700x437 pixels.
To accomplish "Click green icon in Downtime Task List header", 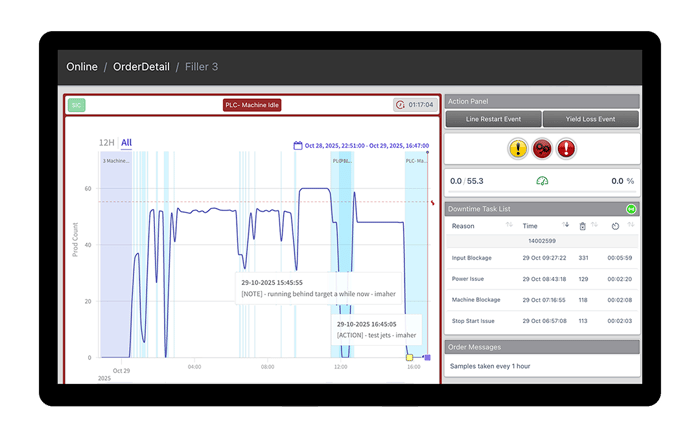I will [631, 209].
